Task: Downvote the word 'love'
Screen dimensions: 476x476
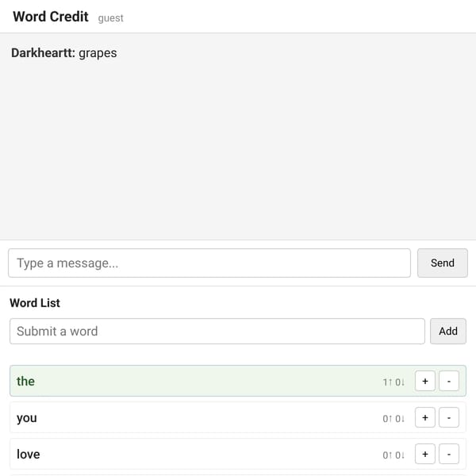Action: click(x=449, y=454)
